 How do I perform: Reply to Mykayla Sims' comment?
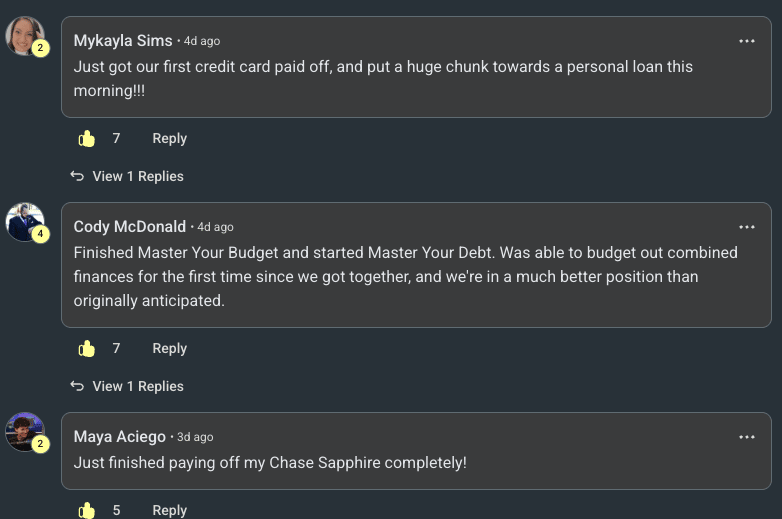(169, 139)
